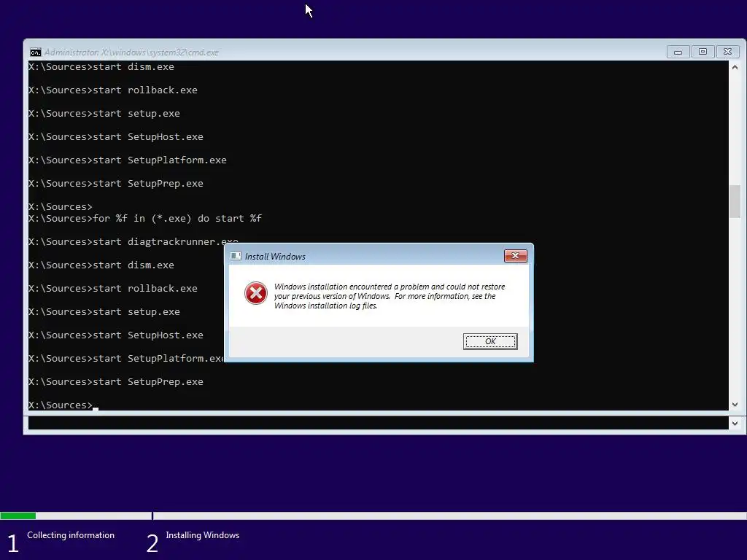Click OK in the Install Windows dialog
Viewport: 747px width, 560px height.
pos(490,341)
